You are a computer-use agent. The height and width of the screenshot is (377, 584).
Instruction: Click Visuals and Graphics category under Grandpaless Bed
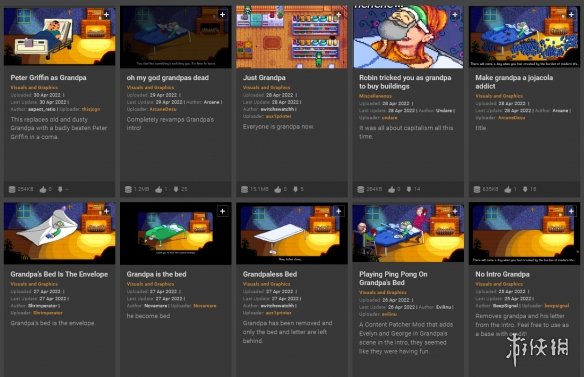click(x=267, y=284)
